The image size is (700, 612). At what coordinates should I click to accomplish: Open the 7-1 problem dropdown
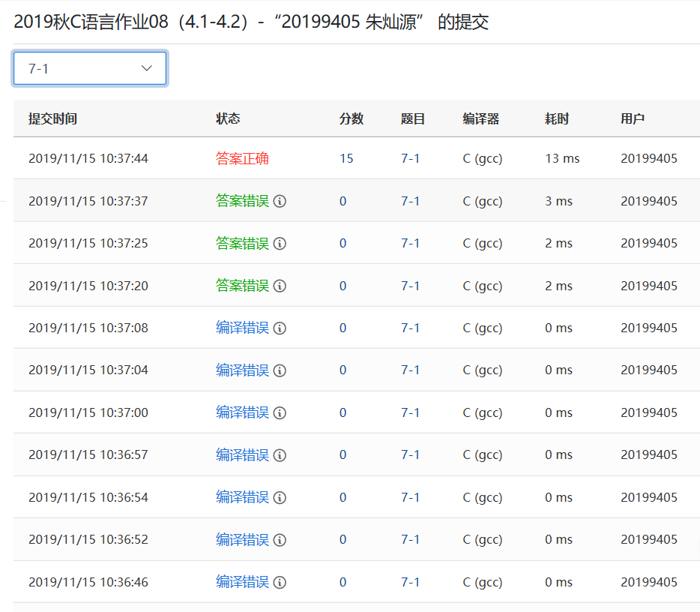[x=90, y=68]
